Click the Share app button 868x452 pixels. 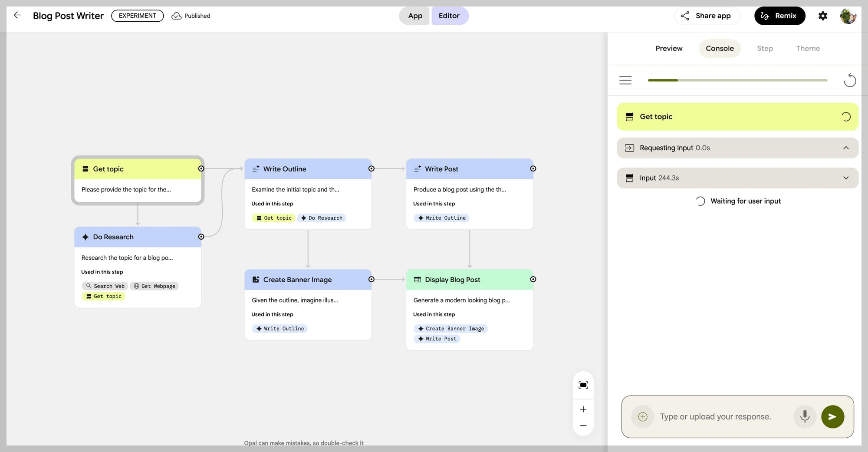point(707,16)
